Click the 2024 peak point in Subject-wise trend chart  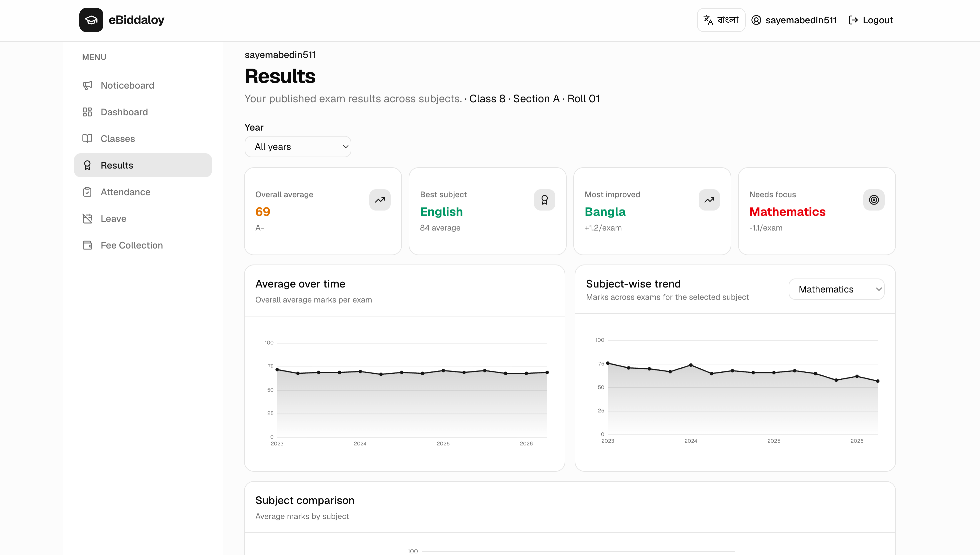click(691, 365)
